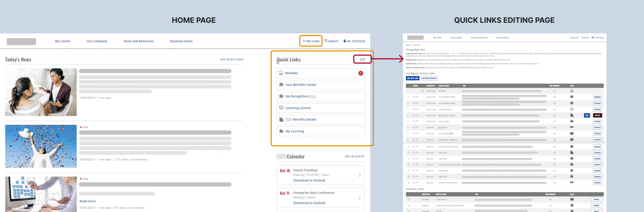Enable the IT Self-Service link

click(x=596, y=199)
